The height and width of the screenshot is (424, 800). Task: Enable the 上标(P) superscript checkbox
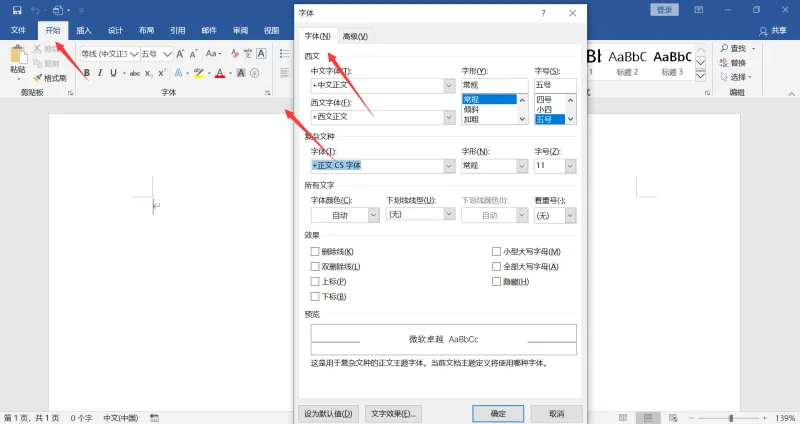[x=315, y=281]
